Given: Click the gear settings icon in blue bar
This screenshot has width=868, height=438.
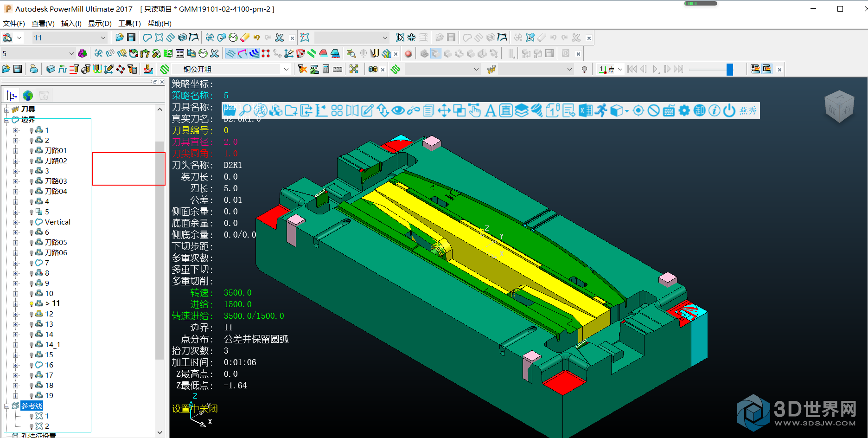Looking at the screenshot, I should click(x=684, y=110).
